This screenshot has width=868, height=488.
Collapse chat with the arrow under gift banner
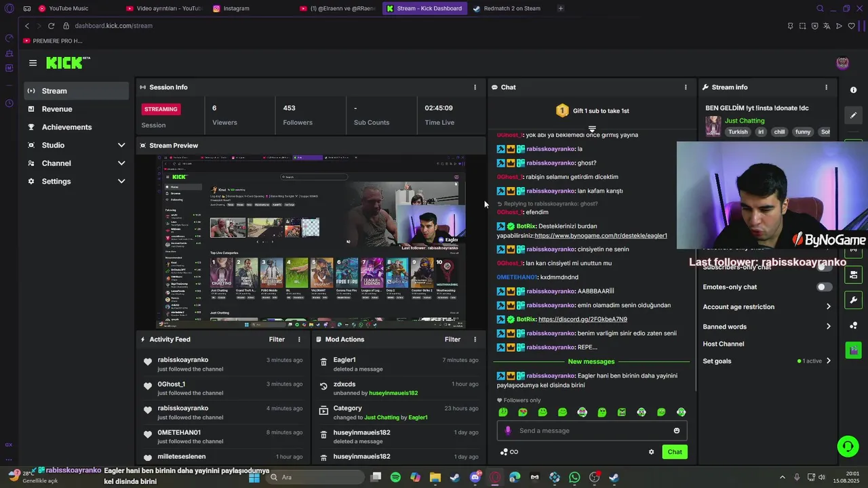[x=592, y=128]
